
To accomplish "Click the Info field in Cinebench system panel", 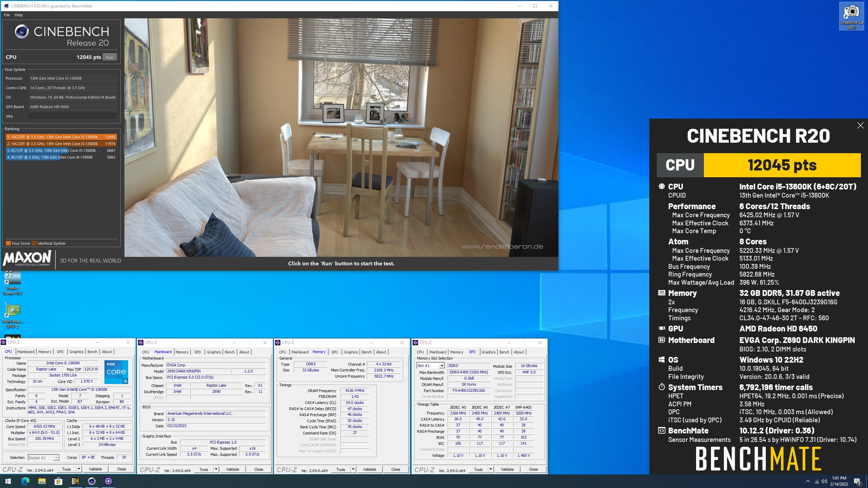I will (73, 116).
